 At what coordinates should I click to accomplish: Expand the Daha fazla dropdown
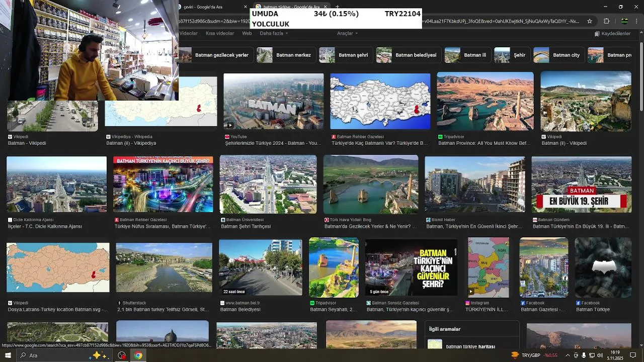274,34
